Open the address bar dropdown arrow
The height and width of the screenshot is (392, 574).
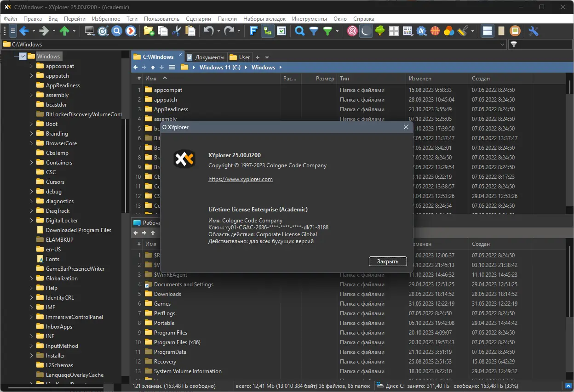click(x=503, y=44)
